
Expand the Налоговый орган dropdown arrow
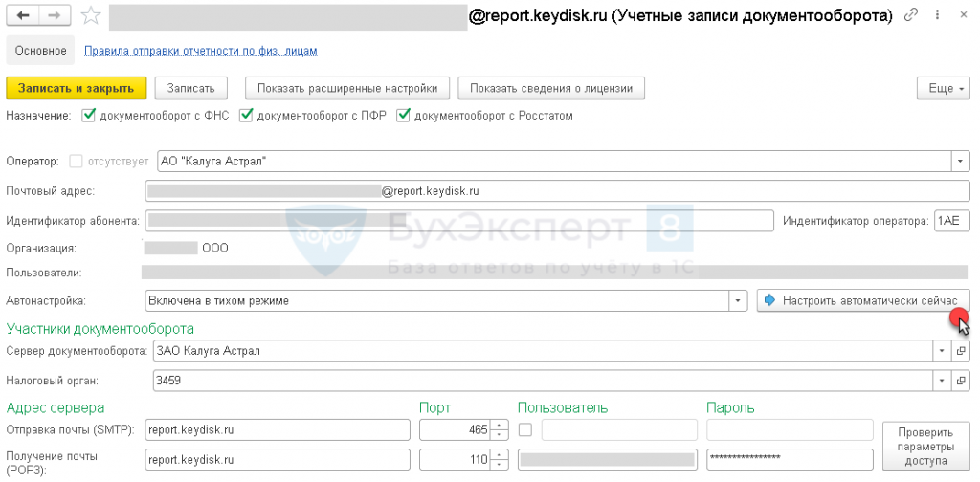coord(942,380)
